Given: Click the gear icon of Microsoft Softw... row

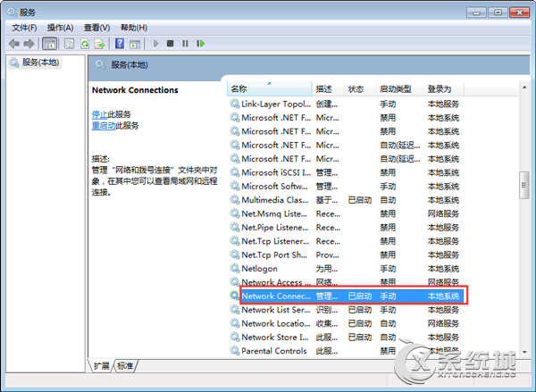Looking at the screenshot, I should tap(234, 186).
